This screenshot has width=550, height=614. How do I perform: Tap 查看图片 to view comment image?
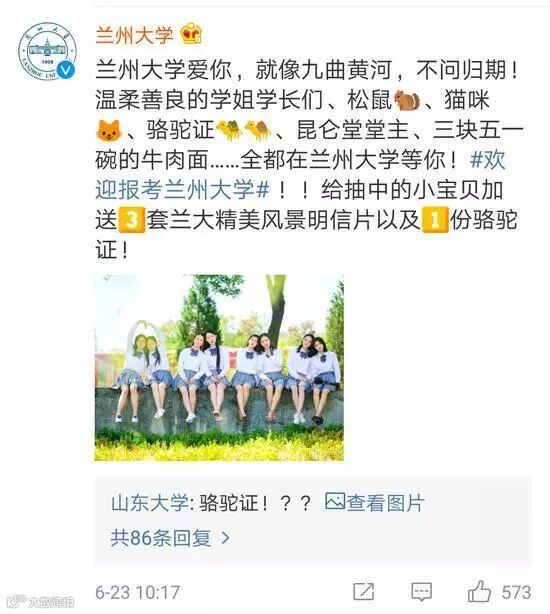[385, 502]
